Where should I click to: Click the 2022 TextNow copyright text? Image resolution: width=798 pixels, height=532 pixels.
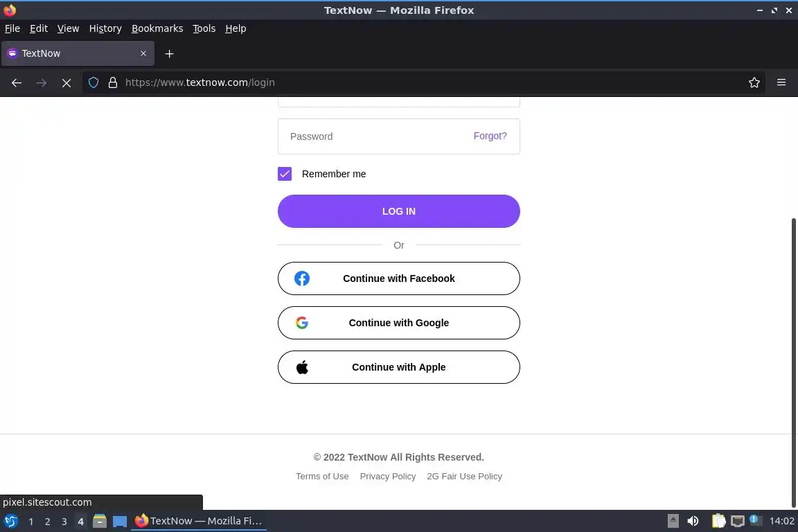point(399,457)
